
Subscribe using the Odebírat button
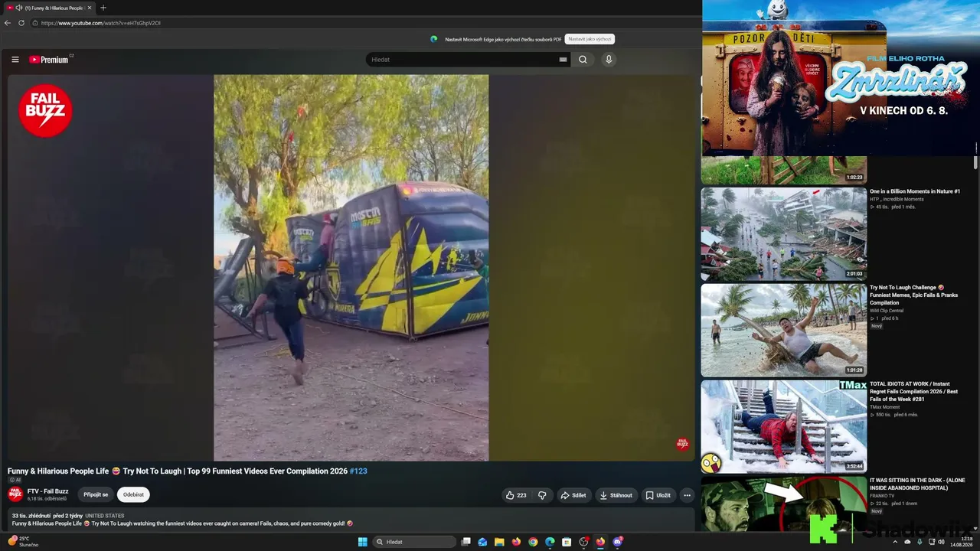pos(133,494)
